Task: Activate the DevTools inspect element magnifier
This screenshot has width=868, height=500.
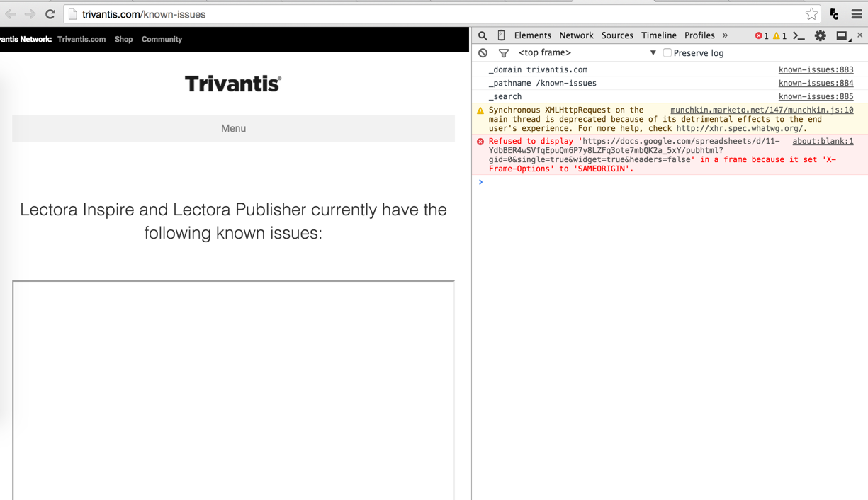Action: tap(483, 35)
